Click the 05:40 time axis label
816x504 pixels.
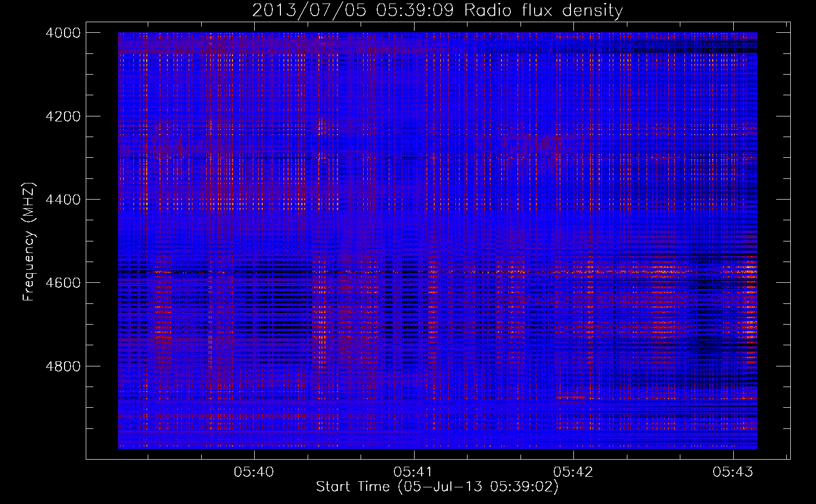[254, 472]
